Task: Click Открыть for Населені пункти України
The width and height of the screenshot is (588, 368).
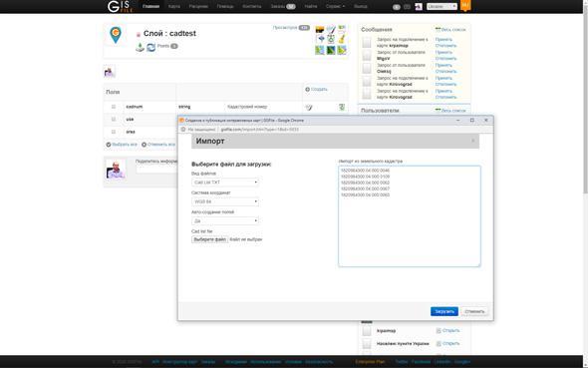Action: (x=450, y=343)
